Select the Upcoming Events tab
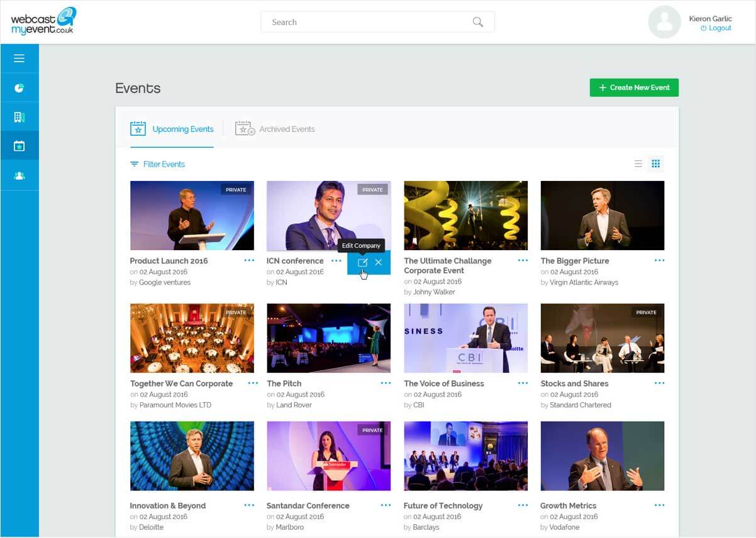The height and width of the screenshot is (538, 756). 182,129
